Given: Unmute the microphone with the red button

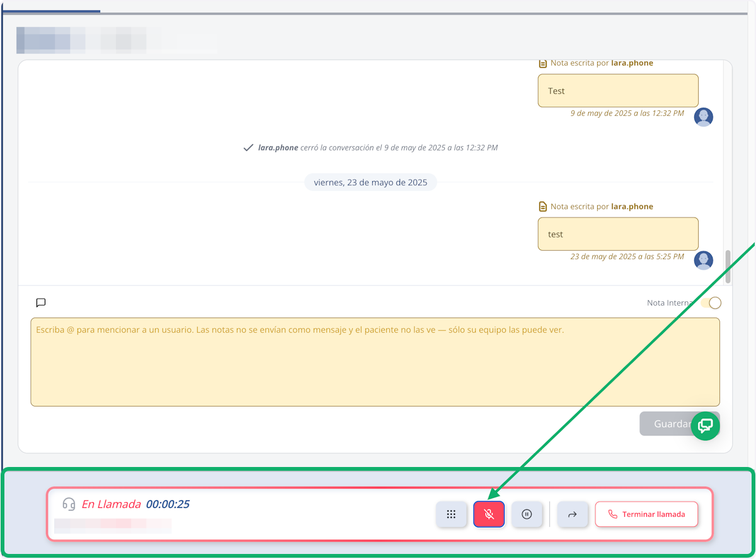Looking at the screenshot, I should click(x=489, y=514).
